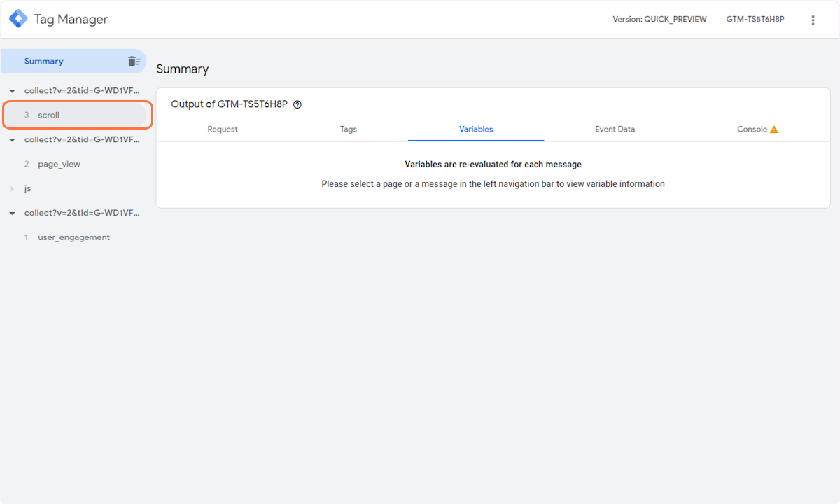Open the three-dot overflow menu
840x504 pixels.
(813, 20)
